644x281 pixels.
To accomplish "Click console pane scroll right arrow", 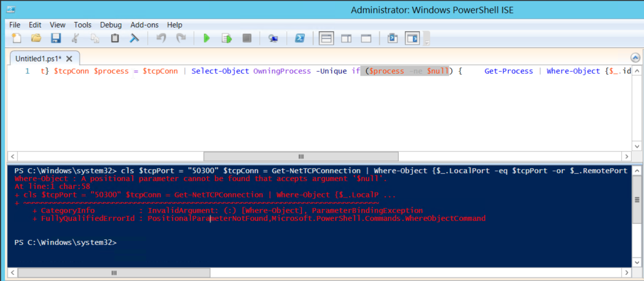I will (x=626, y=273).
